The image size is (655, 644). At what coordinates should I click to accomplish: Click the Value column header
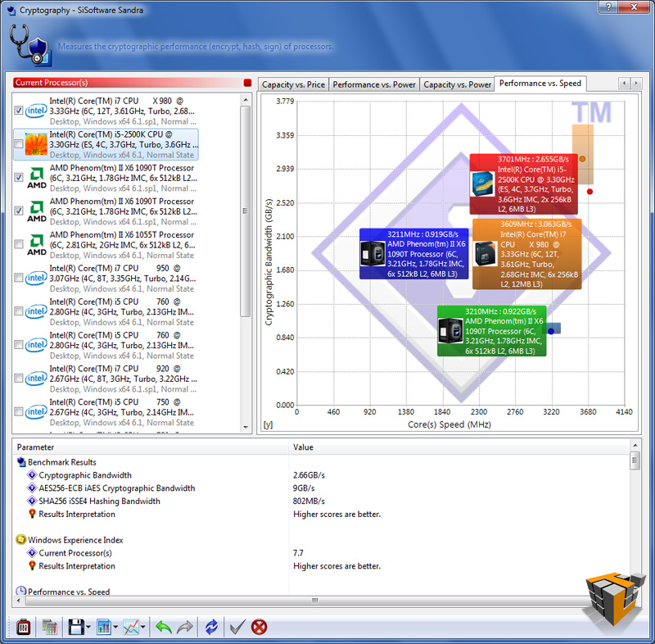459,447
